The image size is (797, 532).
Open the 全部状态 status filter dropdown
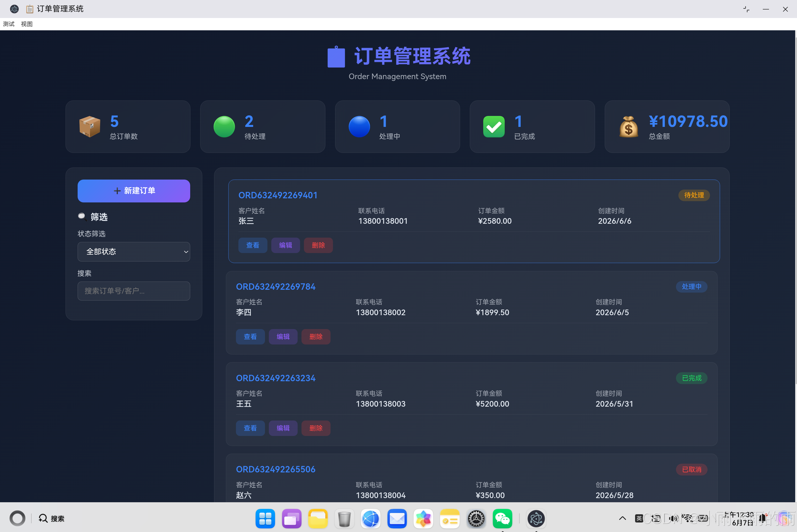[x=134, y=252]
